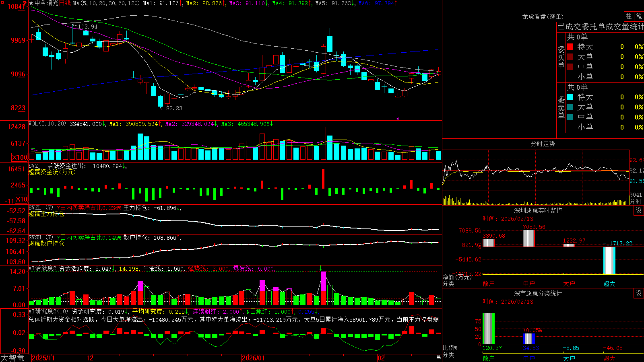This screenshot has height=362, width=644.
Task: Click the SVSH (7) indicator name
Action: (x=41, y=238)
